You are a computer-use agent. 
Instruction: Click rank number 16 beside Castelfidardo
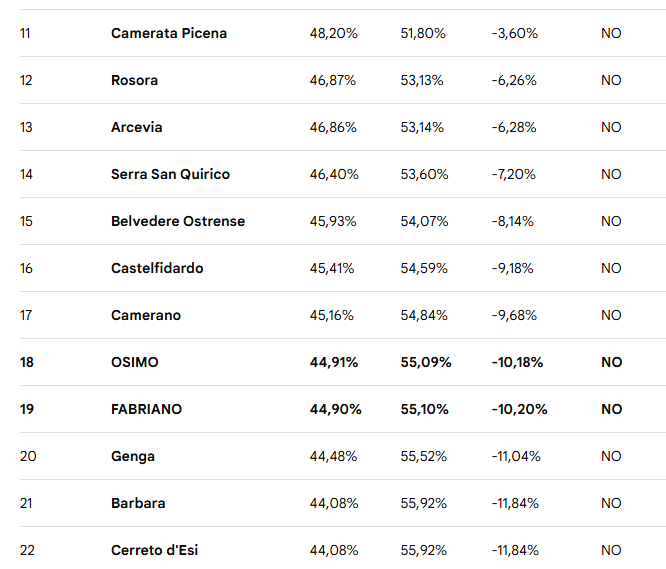click(27, 268)
